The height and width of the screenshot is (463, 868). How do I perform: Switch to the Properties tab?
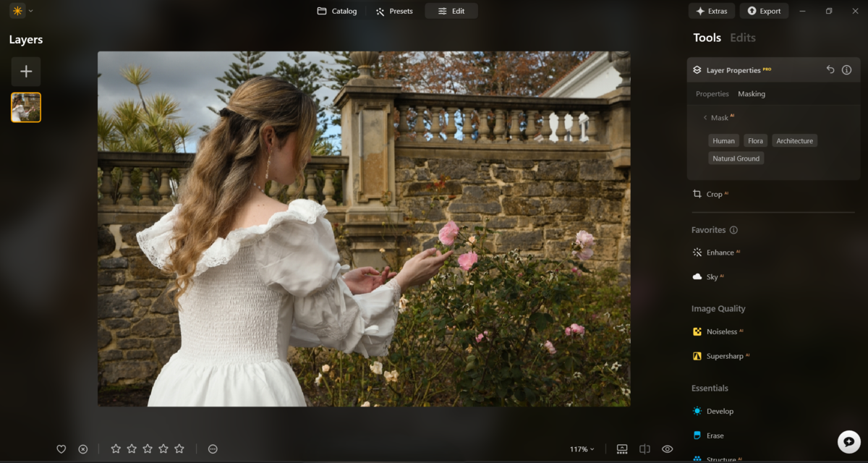click(712, 93)
